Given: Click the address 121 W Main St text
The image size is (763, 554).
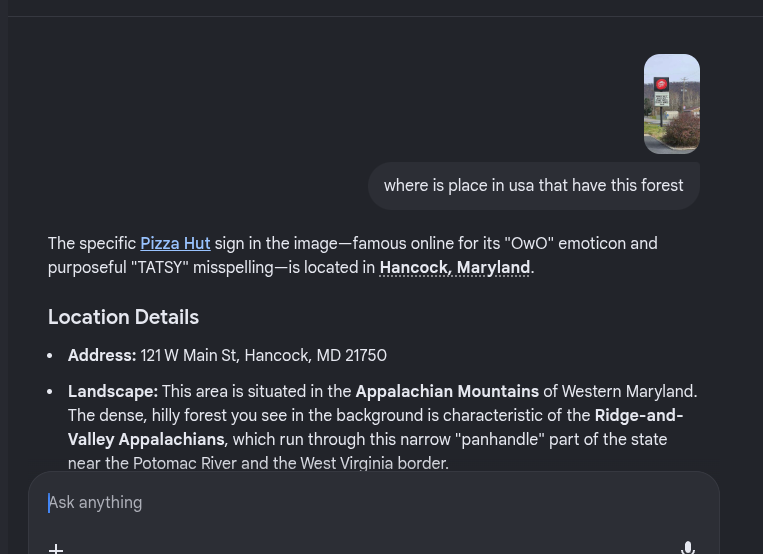Looking at the screenshot, I should tap(188, 356).
